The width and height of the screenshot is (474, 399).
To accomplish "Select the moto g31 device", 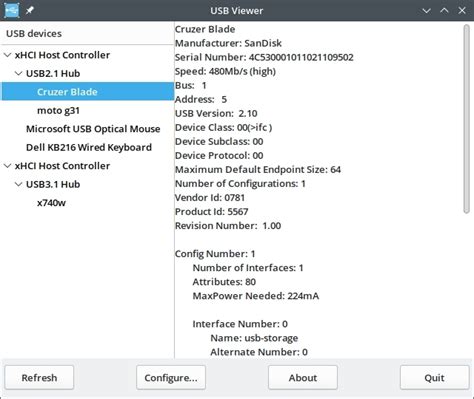I will (58, 110).
